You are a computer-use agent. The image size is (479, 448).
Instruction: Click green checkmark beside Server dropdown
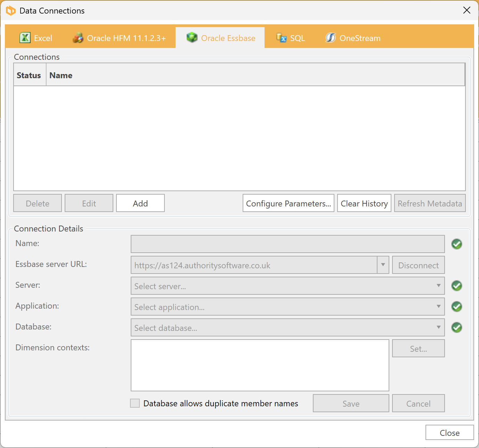click(x=456, y=286)
